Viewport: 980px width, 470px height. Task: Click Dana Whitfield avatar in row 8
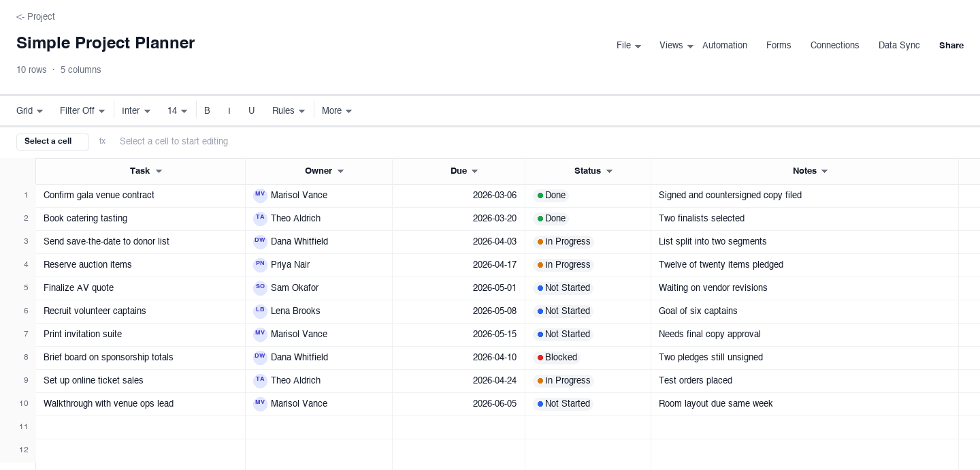[x=260, y=357]
